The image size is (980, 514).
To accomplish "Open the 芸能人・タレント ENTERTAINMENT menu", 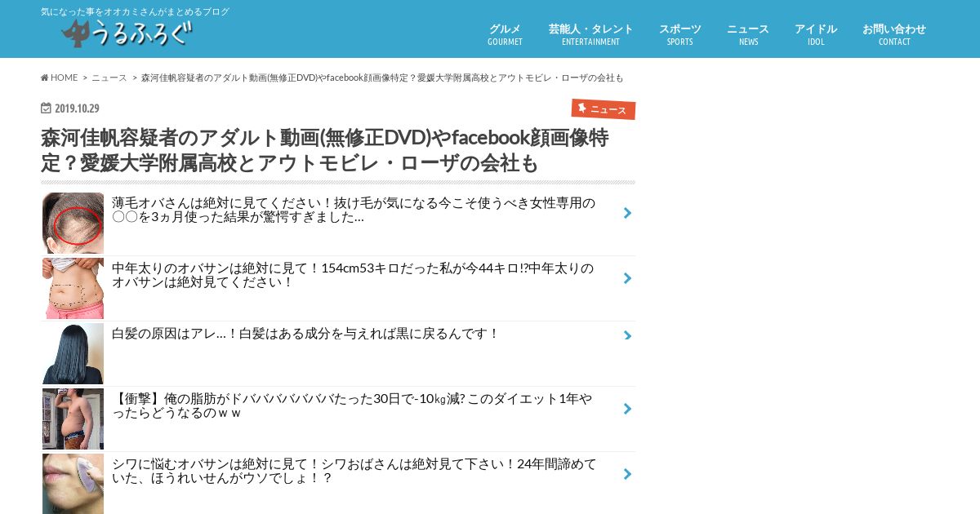I will point(590,34).
